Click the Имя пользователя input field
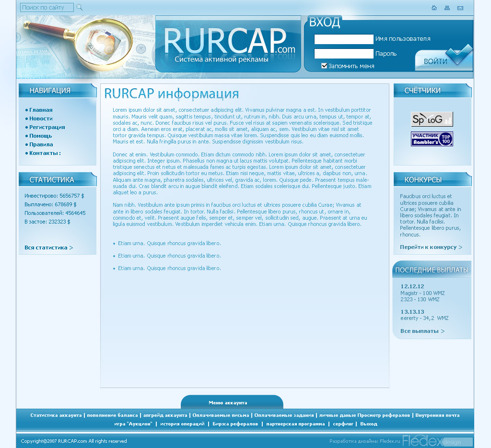This screenshot has width=491, height=448. [343, 39]
